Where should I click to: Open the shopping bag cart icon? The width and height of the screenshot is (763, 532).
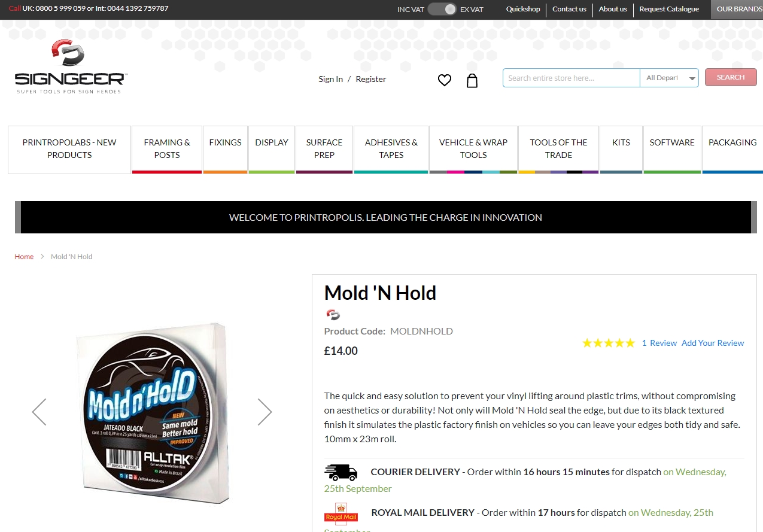(472, 81)
